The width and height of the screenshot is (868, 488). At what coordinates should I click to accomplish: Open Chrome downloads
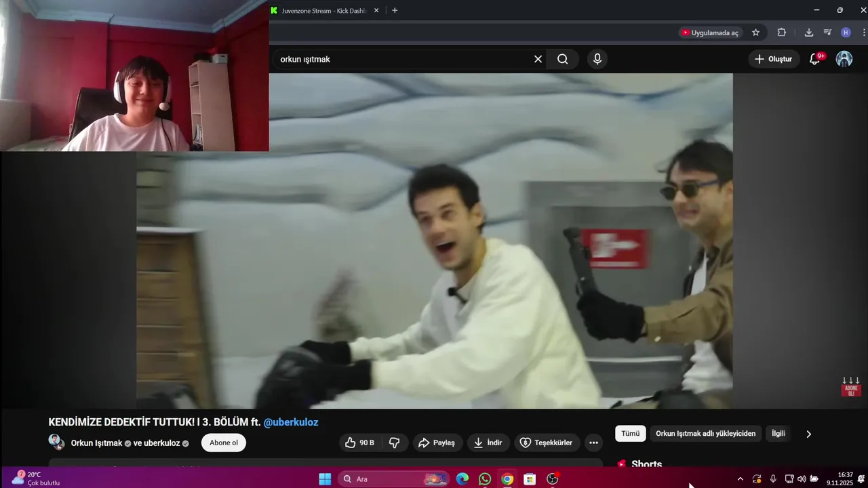809,33
